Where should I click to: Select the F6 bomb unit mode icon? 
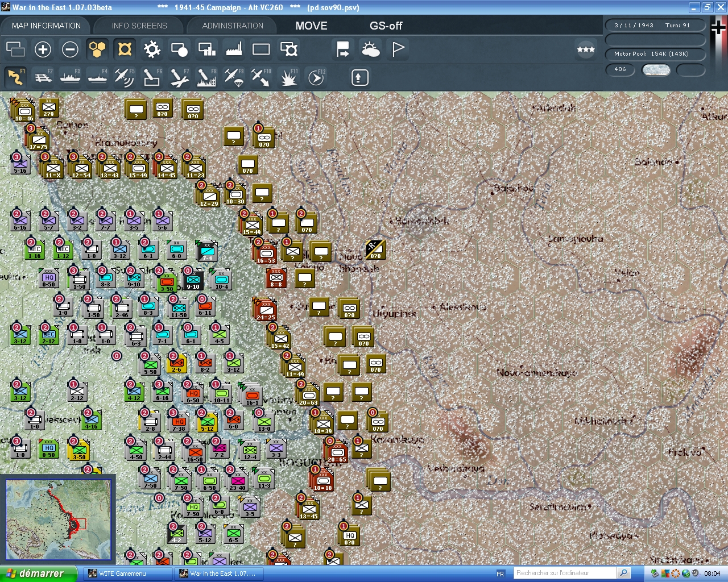152,77
